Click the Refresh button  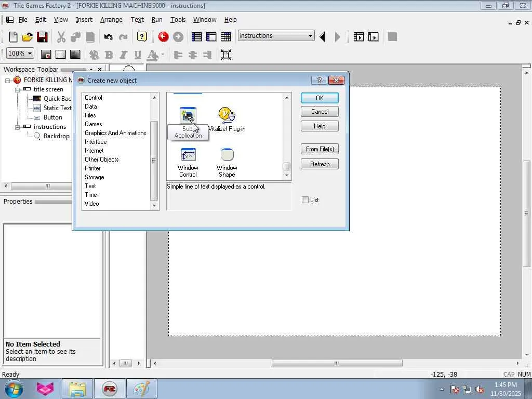point(320,164)
